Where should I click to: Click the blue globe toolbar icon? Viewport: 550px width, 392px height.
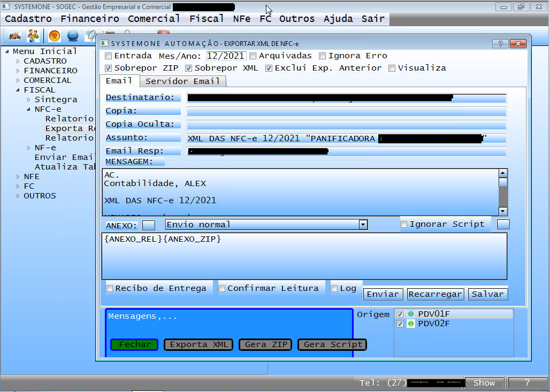click(73, 36)
